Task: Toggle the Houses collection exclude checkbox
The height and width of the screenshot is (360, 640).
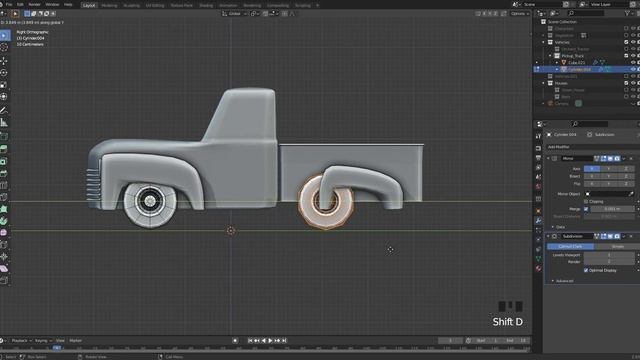Action: [x=626, y=83]
